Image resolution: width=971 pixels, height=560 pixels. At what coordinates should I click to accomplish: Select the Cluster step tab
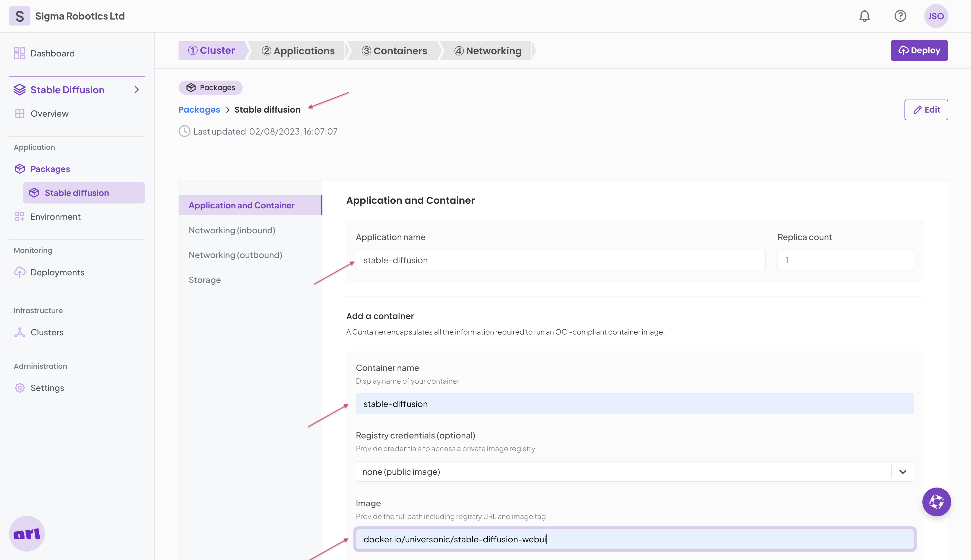212,50
